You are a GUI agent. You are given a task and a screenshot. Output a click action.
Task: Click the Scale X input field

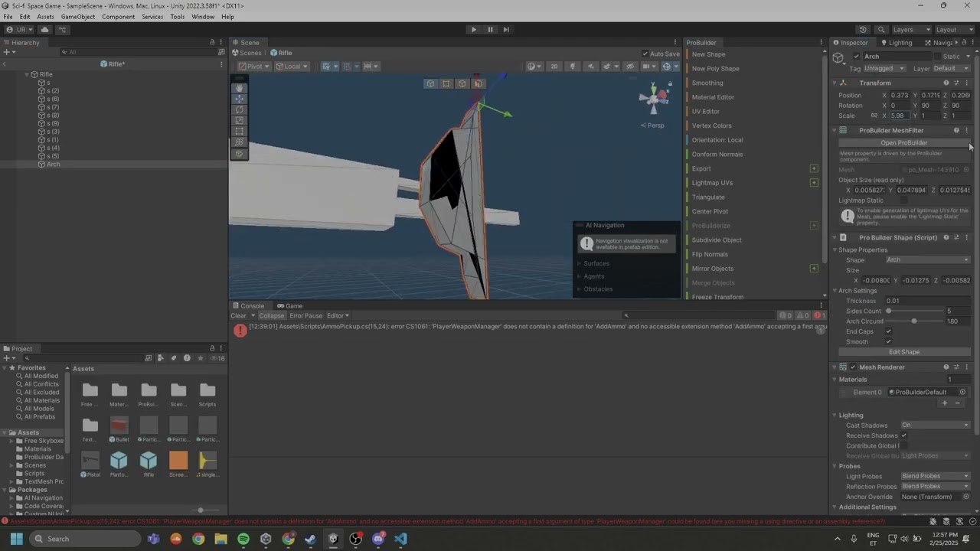[900, 116]
